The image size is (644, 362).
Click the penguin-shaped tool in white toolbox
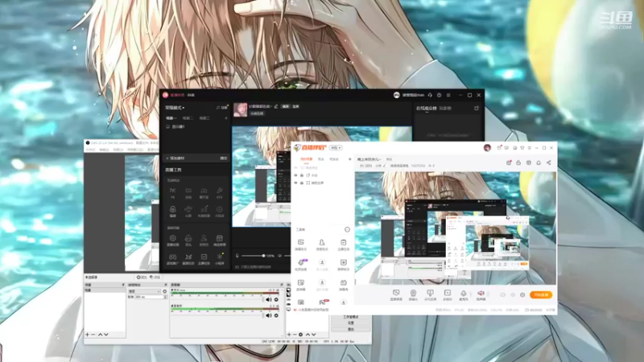(322, 245)
